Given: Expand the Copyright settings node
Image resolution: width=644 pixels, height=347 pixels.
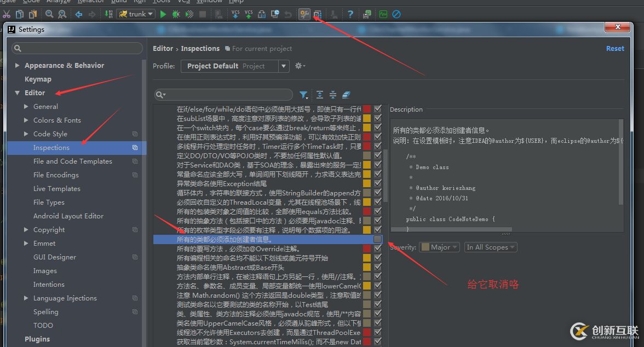Looking at the screenshot, I should [26, 229].
